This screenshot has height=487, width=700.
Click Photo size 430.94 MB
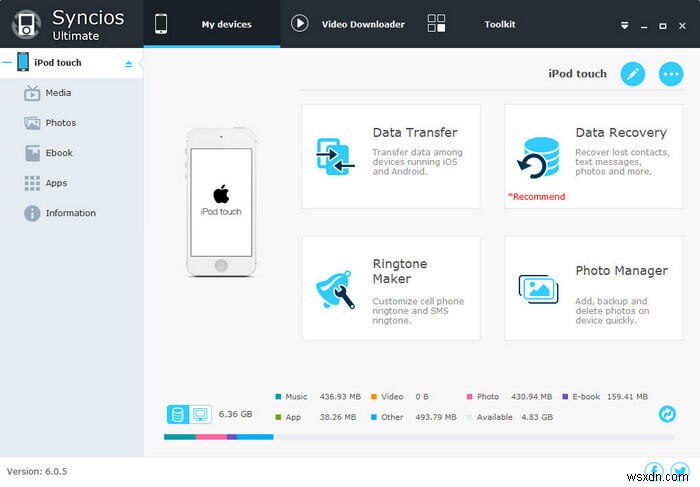tap(531, 396)
